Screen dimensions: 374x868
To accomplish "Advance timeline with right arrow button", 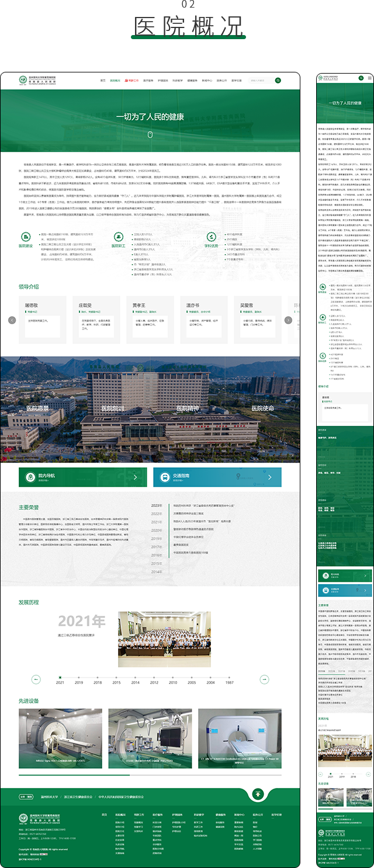I will tap(264, 663).
